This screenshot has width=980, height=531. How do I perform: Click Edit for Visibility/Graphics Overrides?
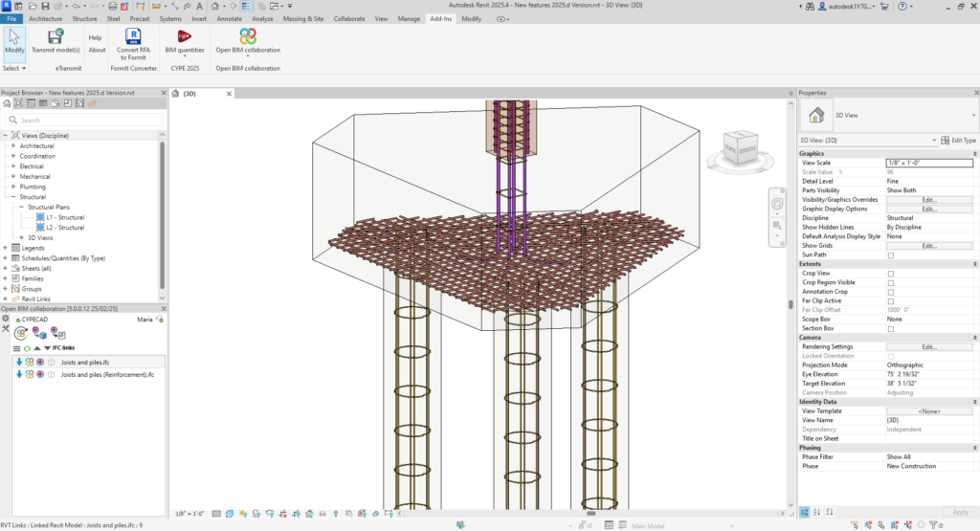pos(928,199)
